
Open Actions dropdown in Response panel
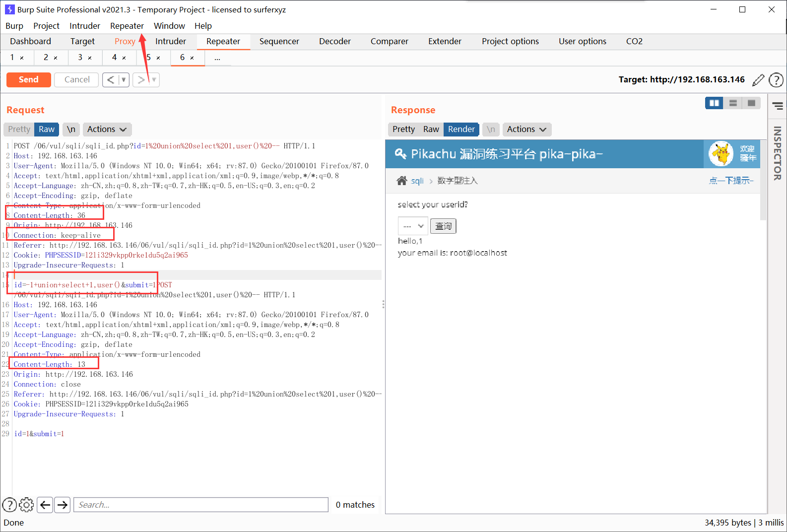[526, 129]
